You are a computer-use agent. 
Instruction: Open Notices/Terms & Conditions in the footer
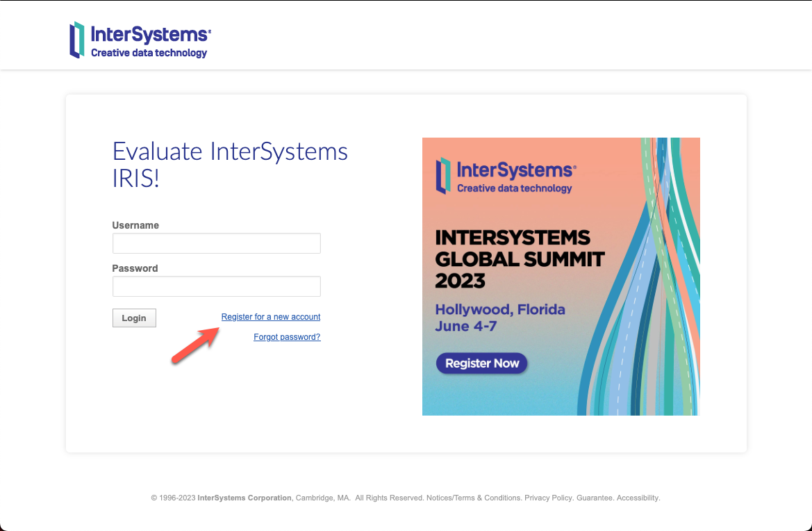(474, 498)
